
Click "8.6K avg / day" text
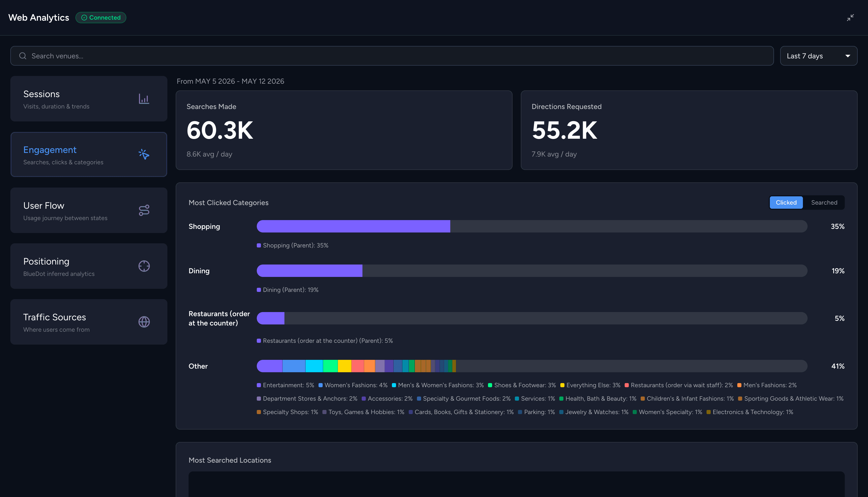coord(209,154)
